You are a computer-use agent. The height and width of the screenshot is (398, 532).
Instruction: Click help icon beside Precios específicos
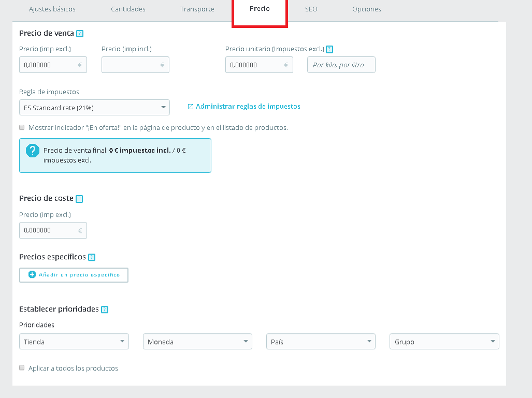92,257
